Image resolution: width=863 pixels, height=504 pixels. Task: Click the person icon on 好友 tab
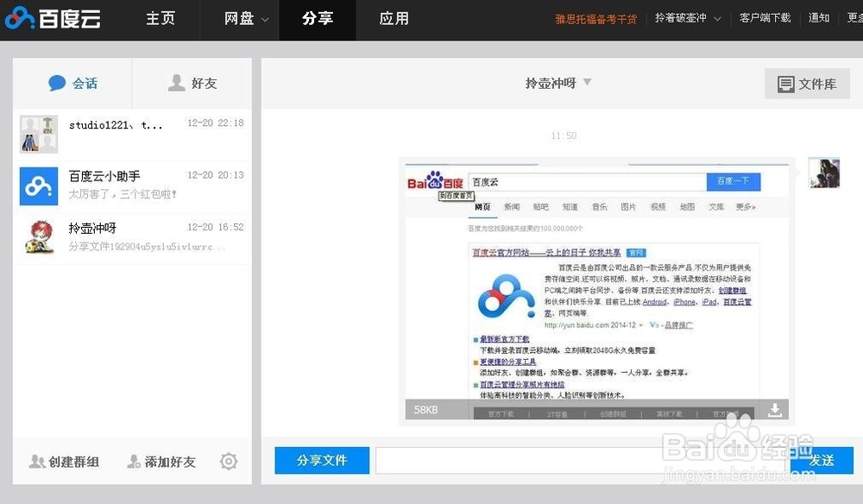coord(177,83)
